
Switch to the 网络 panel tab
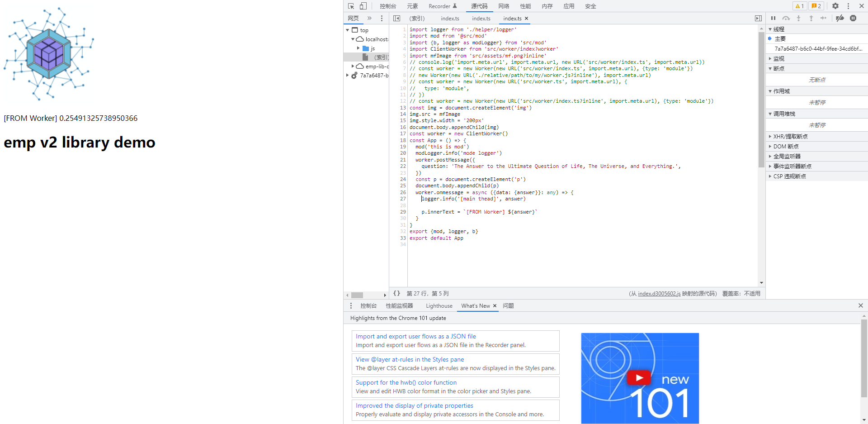(x=503, y=6)
